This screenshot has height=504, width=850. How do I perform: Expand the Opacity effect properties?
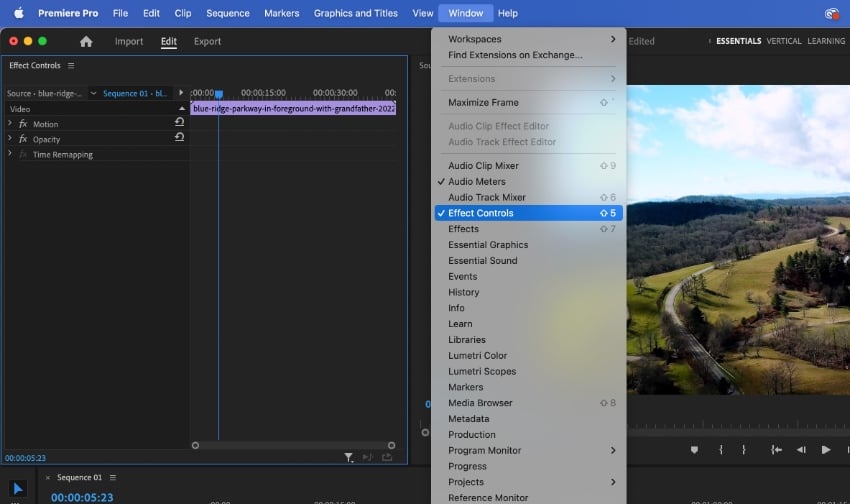(x=10, y=139)
